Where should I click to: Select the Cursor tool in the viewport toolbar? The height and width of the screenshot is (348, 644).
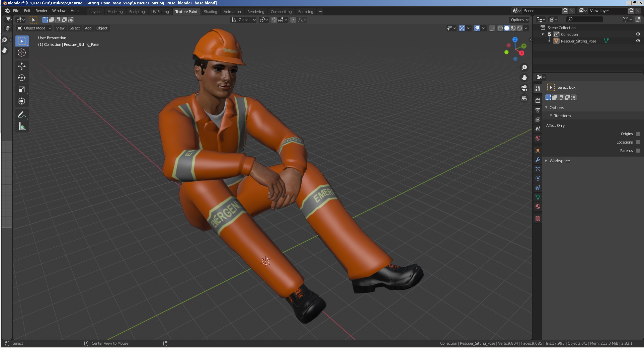click(x=22, y=53)
